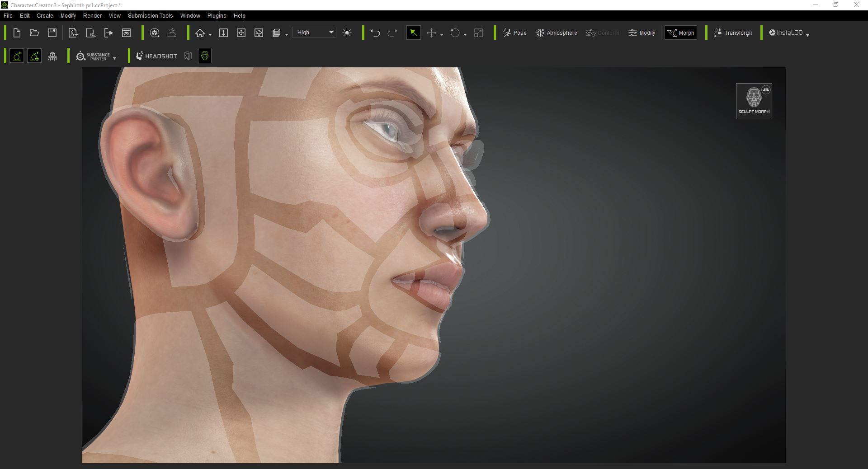Open the display mode dropdown arrow
The height and width of the screenshot is (469, 868).
pyautogui.click(x=287, y=35)
